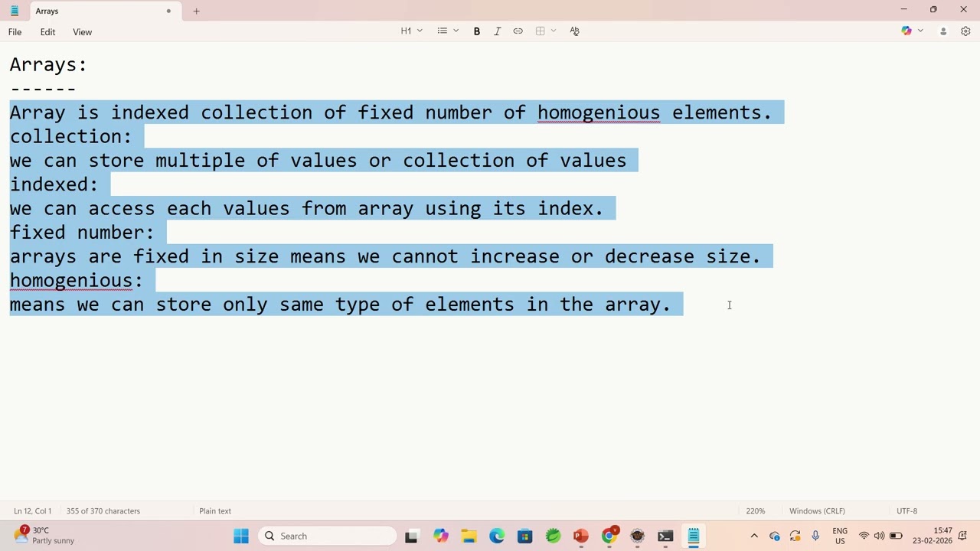Image resolution: width=980 pixels, height=551 pixels.
Task: Click the dashed underline row '------'
Action: [x=43, y=89]
